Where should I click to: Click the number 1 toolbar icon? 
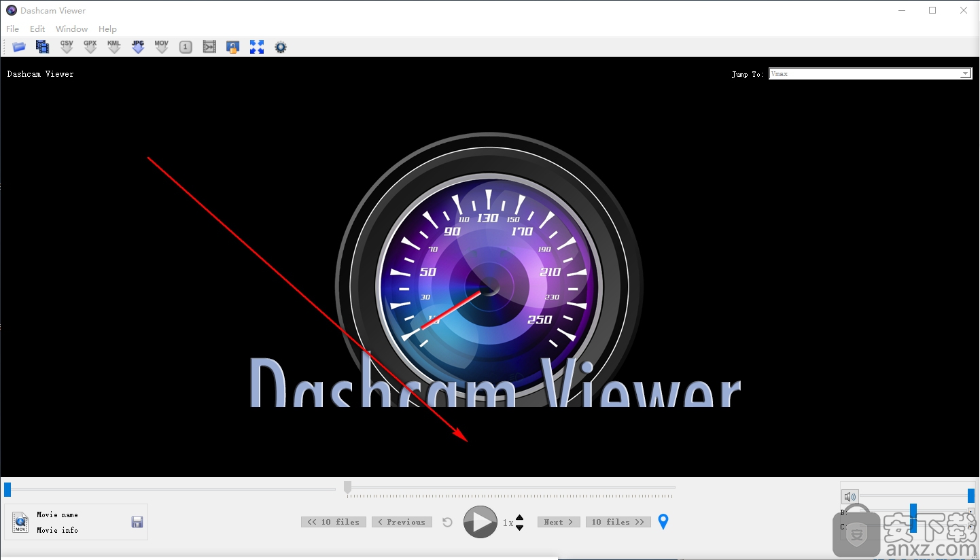pos(186,47)
